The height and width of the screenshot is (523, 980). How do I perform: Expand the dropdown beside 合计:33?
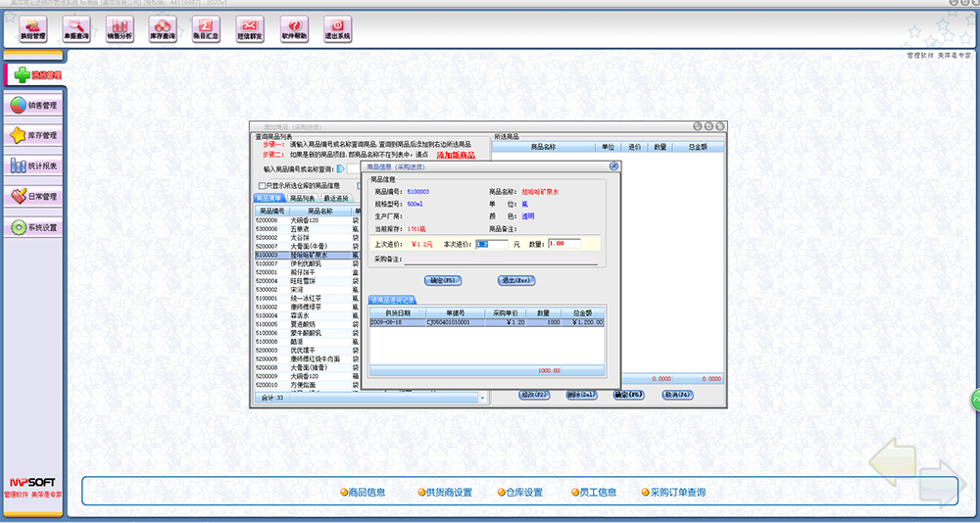pos(482,399)
